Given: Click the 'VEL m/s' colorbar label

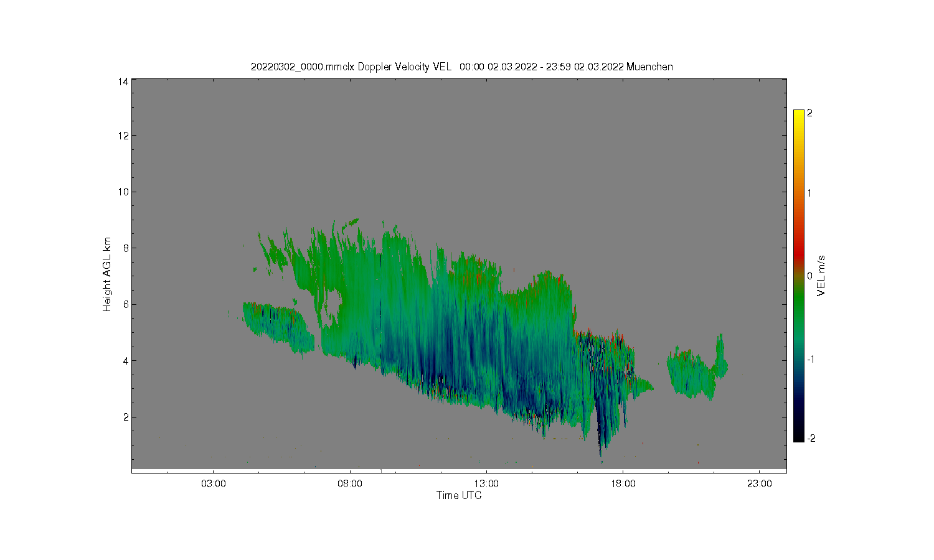Looking at the screenshot, I should click(821, 276).
